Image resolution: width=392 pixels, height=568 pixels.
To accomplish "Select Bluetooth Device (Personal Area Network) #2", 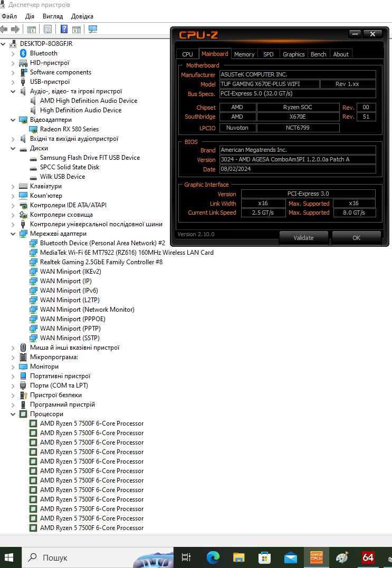I will tap(102, 243).
